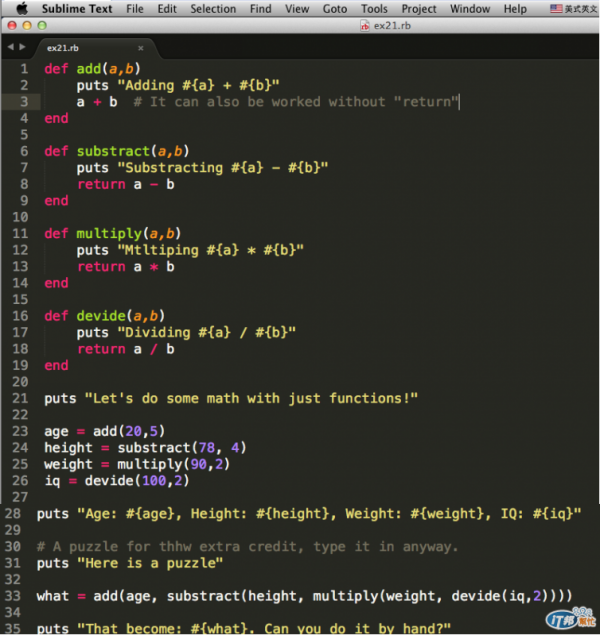
Task: Open the Window menu
Action: coord(470,9)
